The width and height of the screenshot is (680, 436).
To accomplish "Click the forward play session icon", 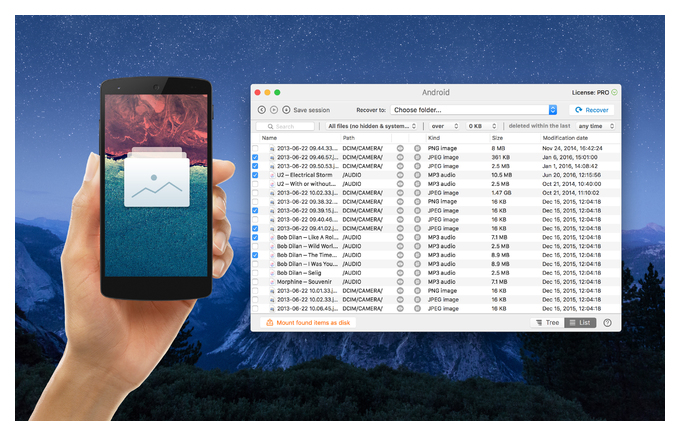I will [274, 110].
